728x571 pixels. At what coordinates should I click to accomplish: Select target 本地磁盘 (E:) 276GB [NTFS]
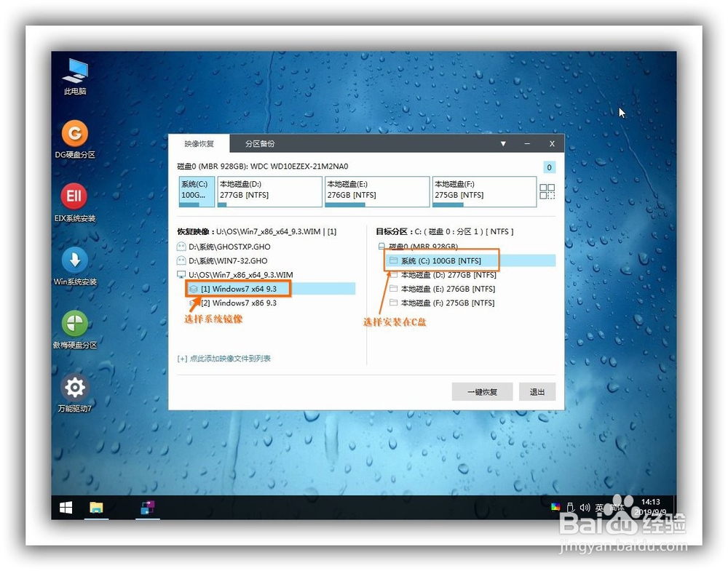coord(443,289)
